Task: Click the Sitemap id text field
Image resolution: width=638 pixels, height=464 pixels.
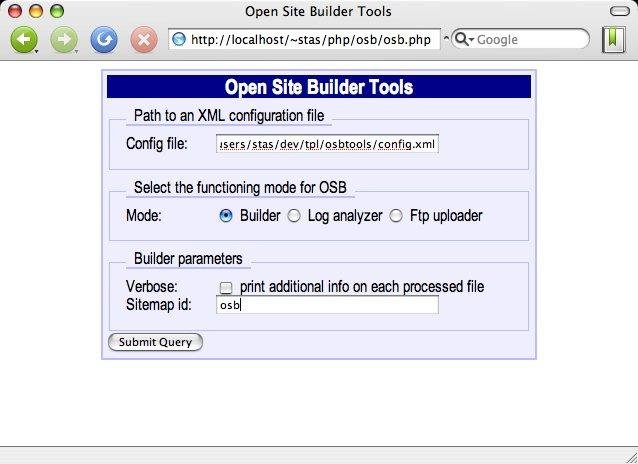Action: (x=327, y=305)
